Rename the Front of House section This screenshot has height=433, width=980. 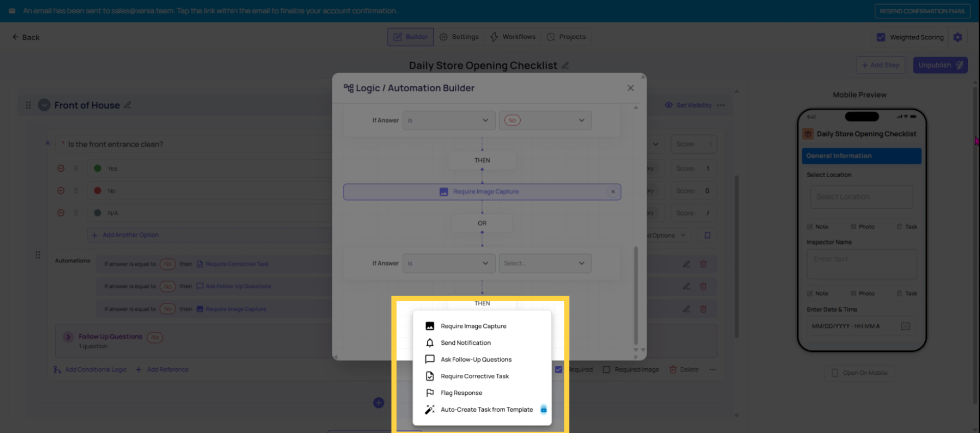128,105
